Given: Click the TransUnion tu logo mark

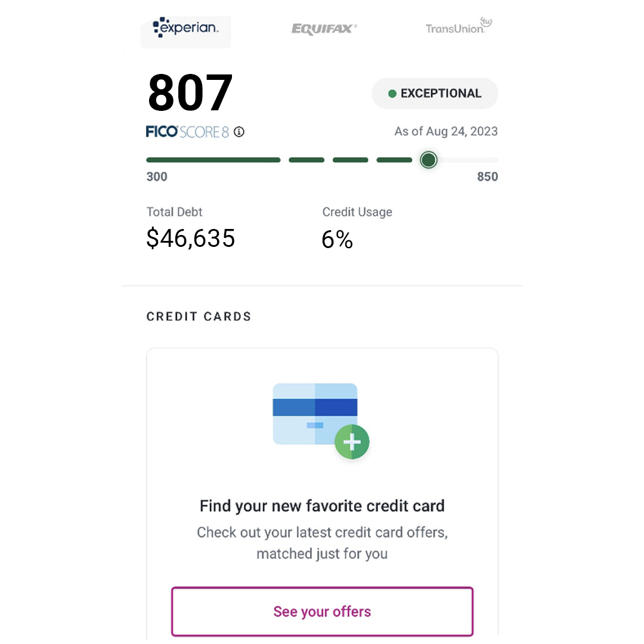Looking at the screenshot, I should (487, 22).
